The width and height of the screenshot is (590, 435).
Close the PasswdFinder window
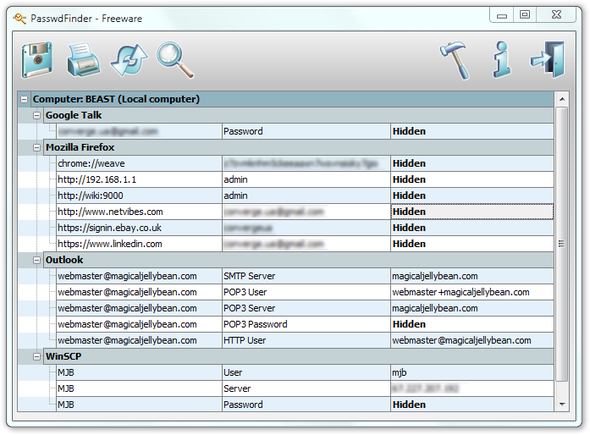556,15
